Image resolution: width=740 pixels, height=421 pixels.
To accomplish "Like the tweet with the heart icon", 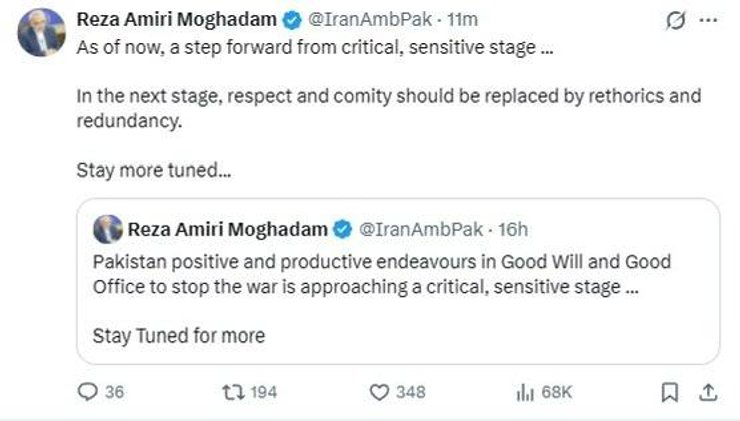I will click(379, 393).
